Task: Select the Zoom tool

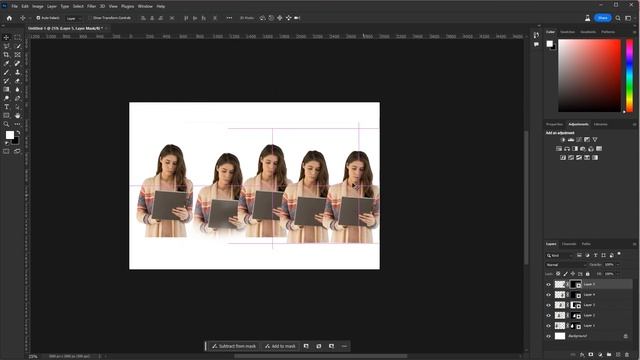Action: [x=6, y=124]
